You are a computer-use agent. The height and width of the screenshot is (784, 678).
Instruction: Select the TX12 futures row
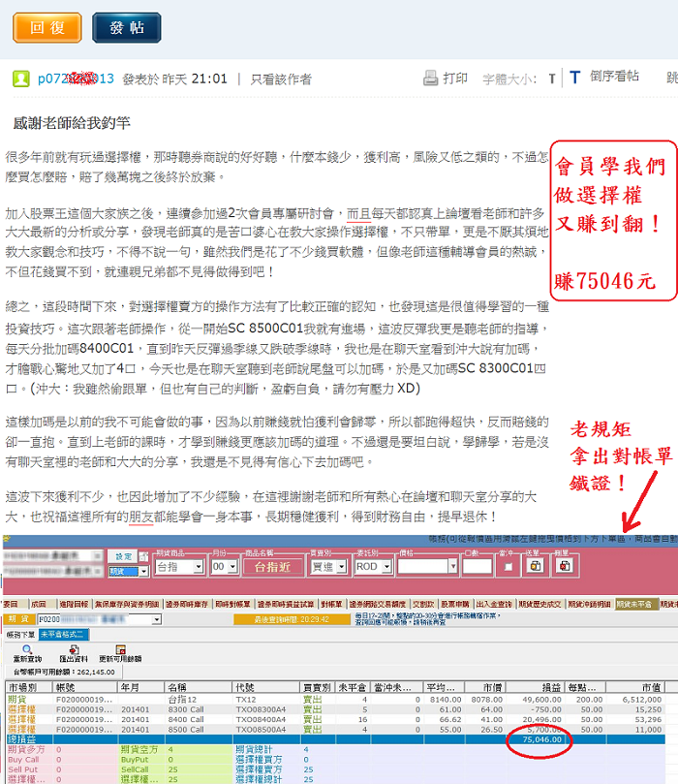[x=335, y=700]
